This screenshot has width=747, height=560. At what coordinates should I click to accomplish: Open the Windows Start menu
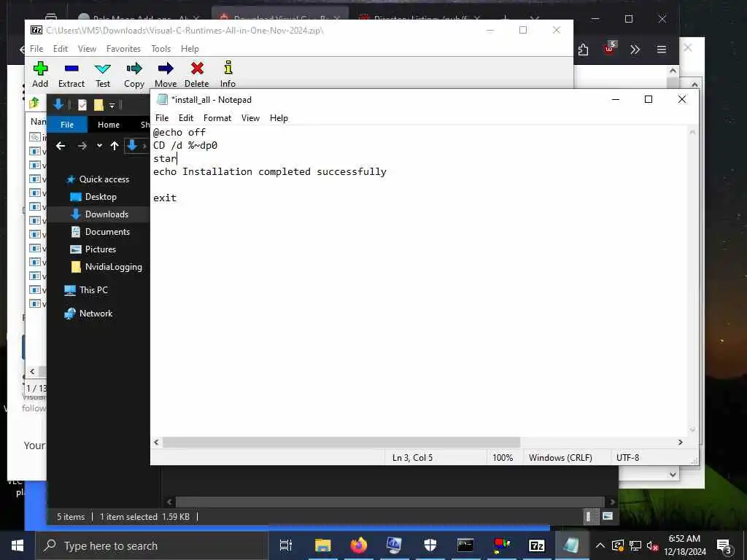tap(18, 545)
